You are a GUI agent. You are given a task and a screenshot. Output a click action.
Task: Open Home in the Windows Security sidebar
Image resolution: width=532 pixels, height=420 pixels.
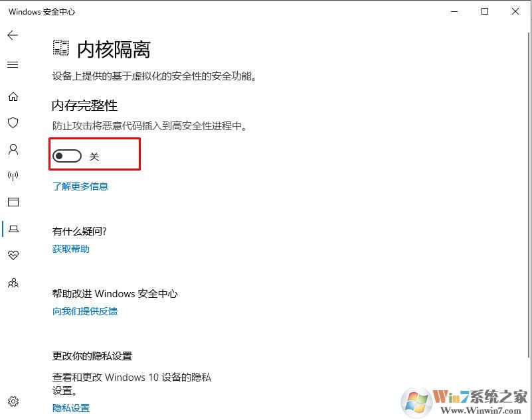coord(13,96)
